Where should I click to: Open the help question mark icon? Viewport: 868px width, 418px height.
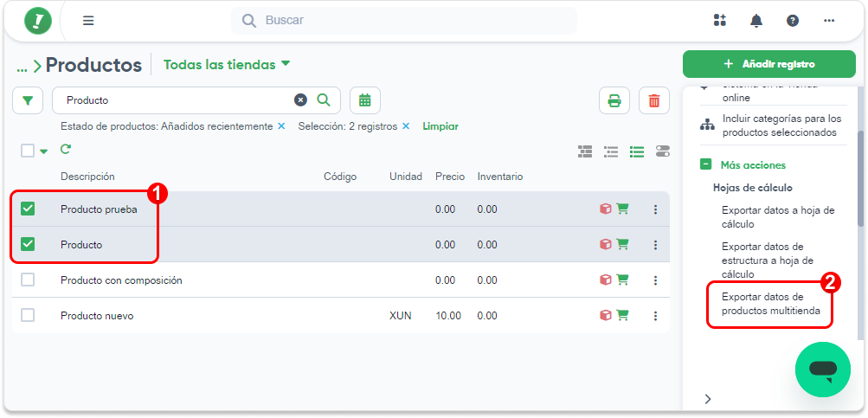coord(793,21)
